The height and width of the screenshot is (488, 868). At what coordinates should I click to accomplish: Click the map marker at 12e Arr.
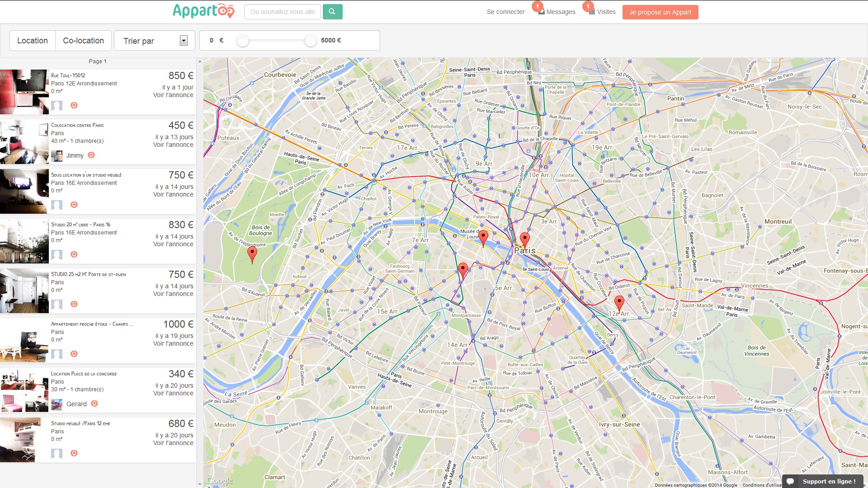tap(619, 304)
